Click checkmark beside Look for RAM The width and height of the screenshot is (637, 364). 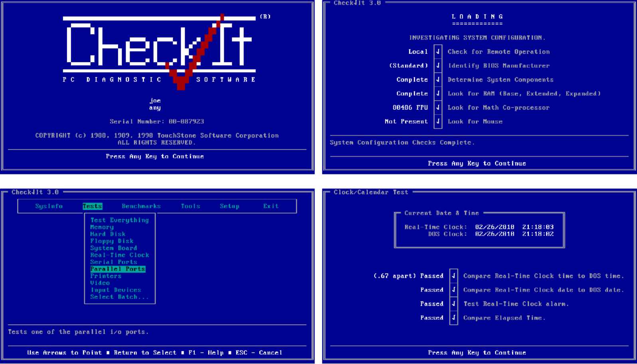(x=438, y=93)
